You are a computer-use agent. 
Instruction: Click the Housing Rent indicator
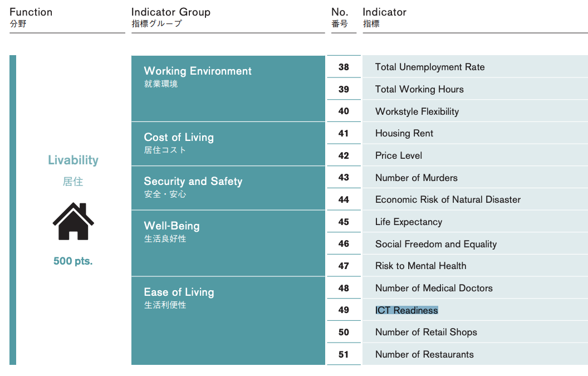(x=404, y=133)
